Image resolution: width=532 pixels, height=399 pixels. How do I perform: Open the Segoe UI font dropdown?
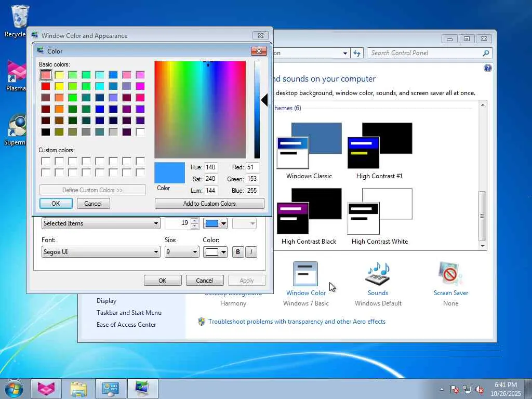click(101, 252)
